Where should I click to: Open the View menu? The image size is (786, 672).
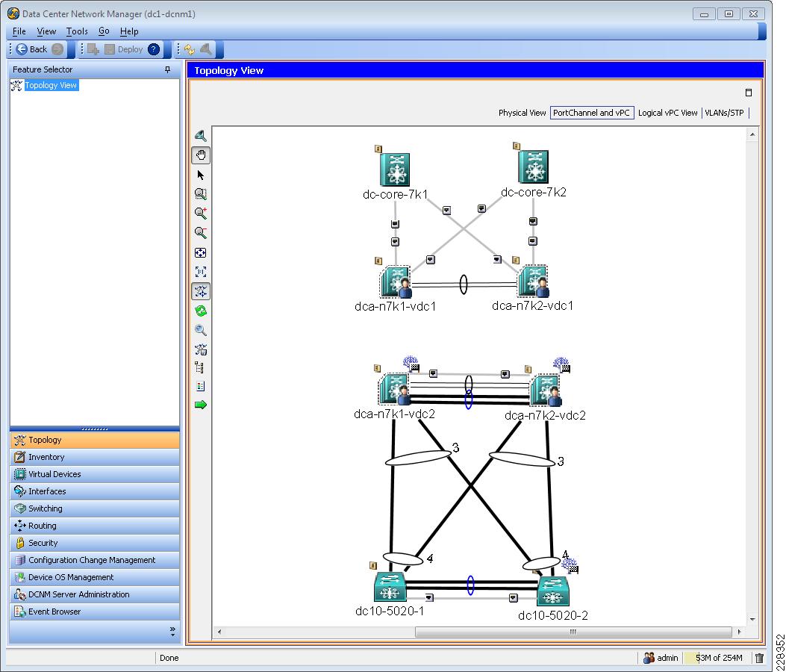(46, 31)
